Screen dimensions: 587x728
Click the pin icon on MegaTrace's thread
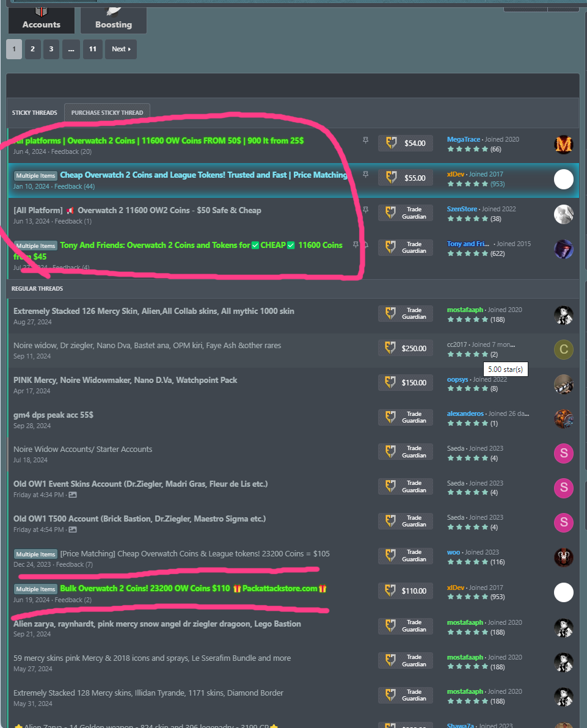[x=365, y=140]
